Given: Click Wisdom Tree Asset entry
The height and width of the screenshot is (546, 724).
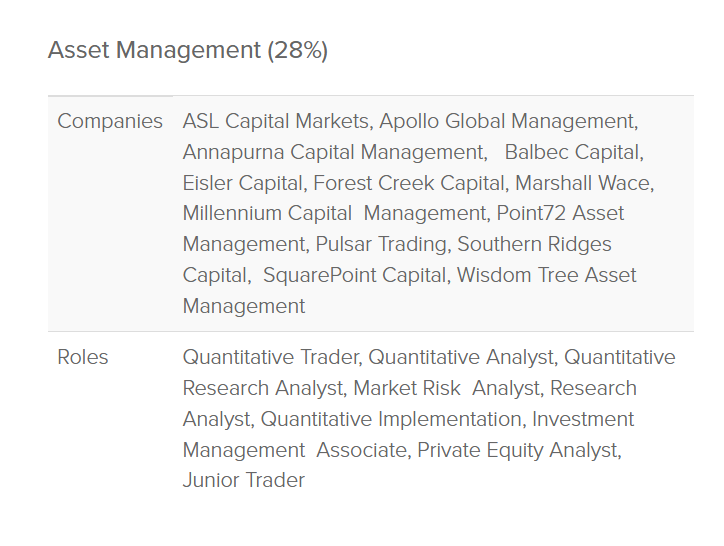Looking at the screenshot, I should pyautogui.click(x=547, y=275).
